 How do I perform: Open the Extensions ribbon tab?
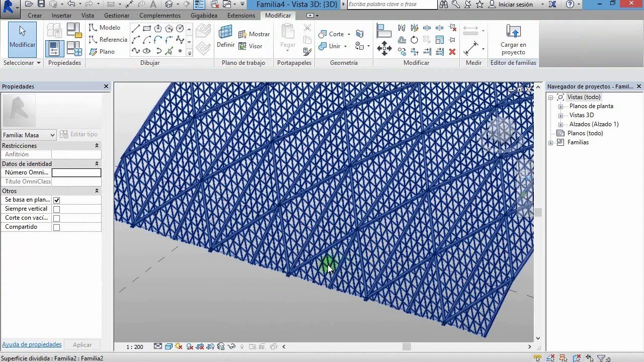pyautogui.click(x=241, y=16)
